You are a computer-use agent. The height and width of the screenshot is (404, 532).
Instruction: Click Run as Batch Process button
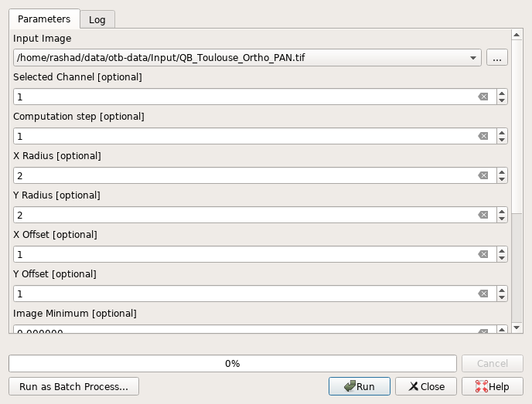coord(73,386)
